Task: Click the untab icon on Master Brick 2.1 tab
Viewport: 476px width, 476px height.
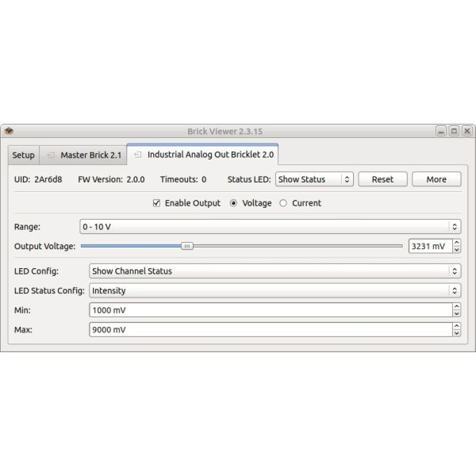Action: click(x=51, y=155)
